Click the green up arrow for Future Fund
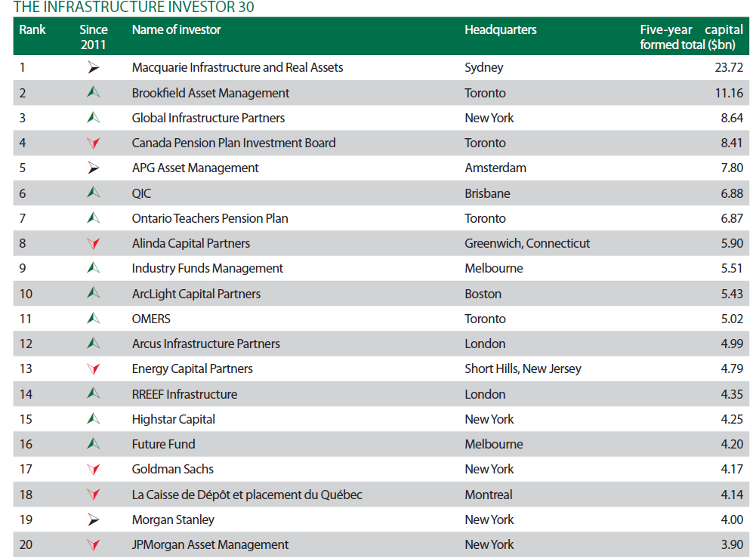The width and height of the screenshot is (756, 558). (x=94, y=444)
